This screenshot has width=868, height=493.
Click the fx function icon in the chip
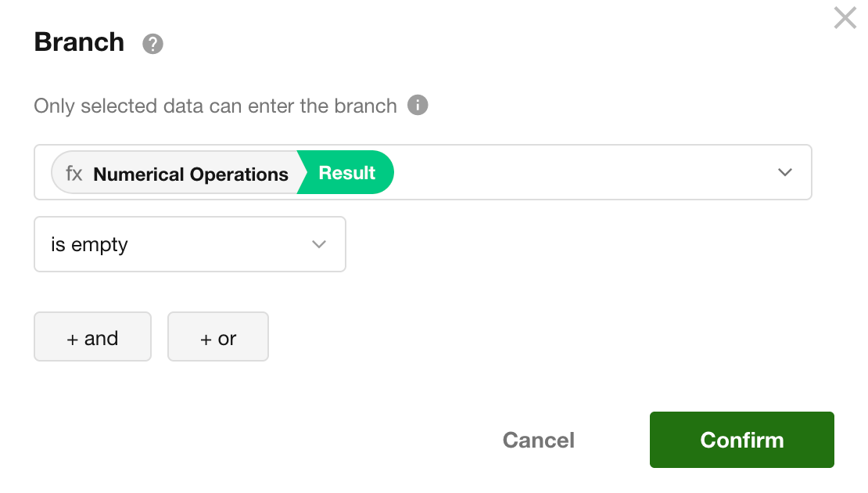point(74,174)
